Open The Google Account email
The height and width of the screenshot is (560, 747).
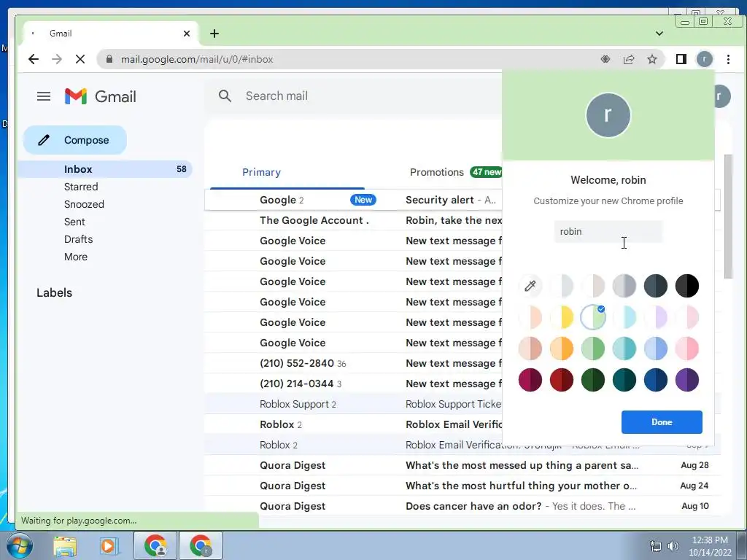pos(354,220)
